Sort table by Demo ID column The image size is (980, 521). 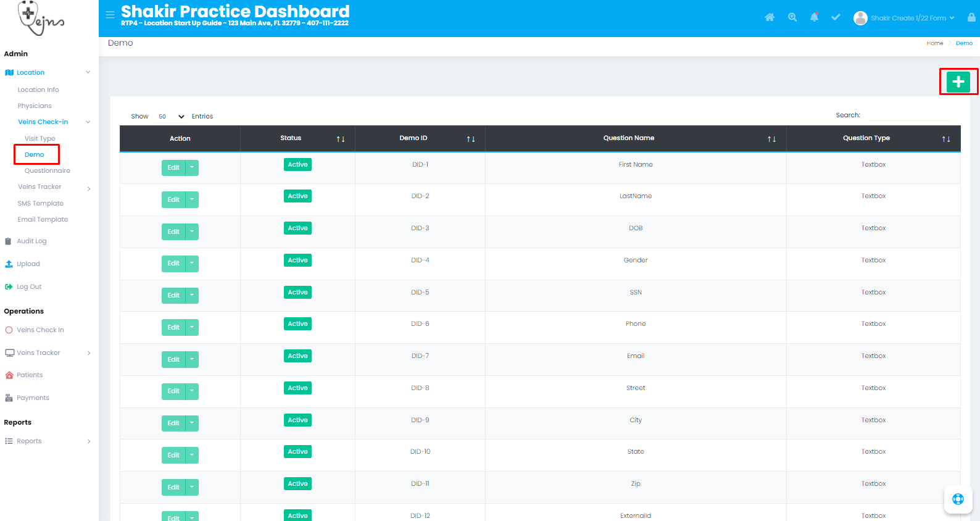click(x=470, y=139)
